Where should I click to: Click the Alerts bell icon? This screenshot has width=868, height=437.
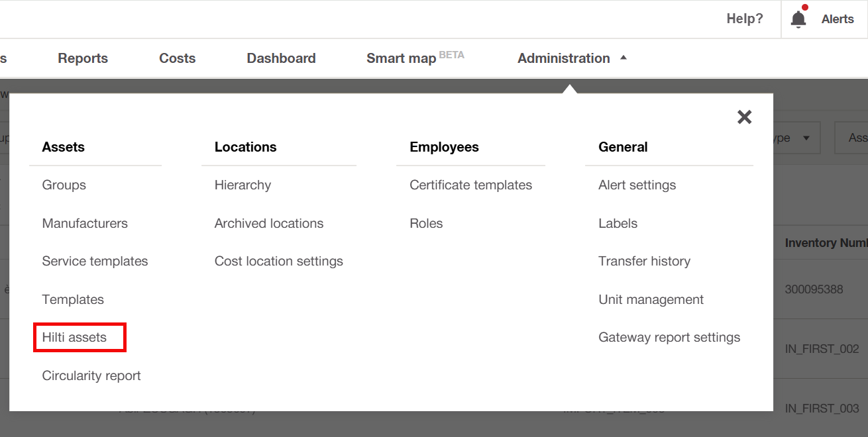click(x=798, y=19)
